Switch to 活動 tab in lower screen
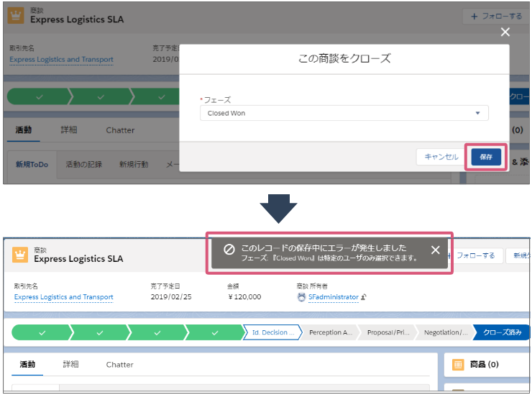This screenshot has width=532, height=395. (x=27, y=365)
